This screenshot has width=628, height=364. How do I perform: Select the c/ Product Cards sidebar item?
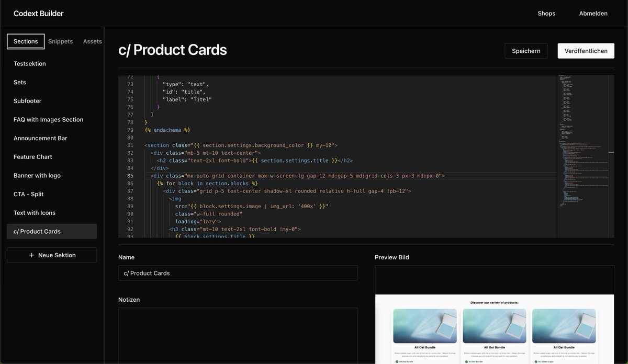[x=52, y=232]
